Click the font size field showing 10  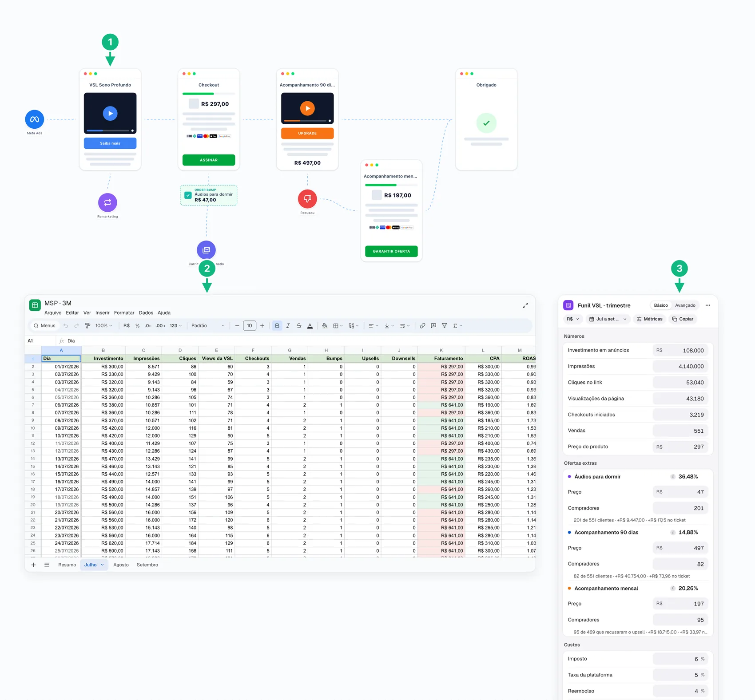(x=250, y=326)
